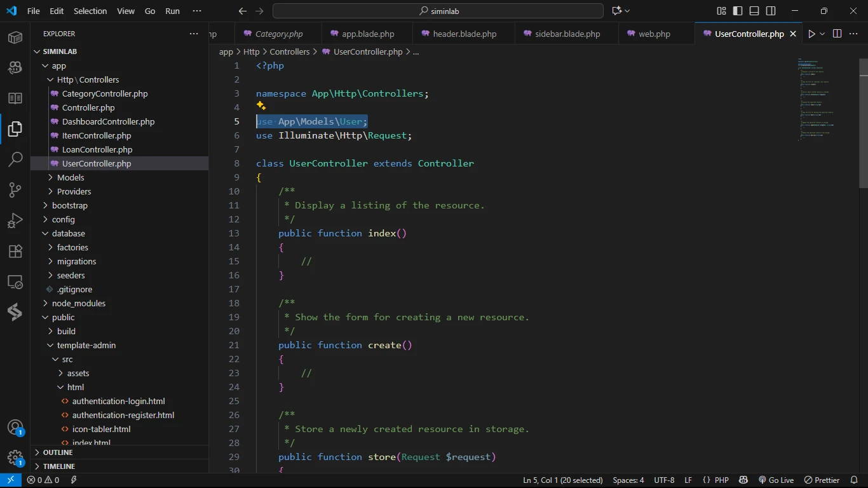Image resolution: width=868 pixels, height=488 pixels.
Task: Click Go Live in status bar
Action: [776, 480]
